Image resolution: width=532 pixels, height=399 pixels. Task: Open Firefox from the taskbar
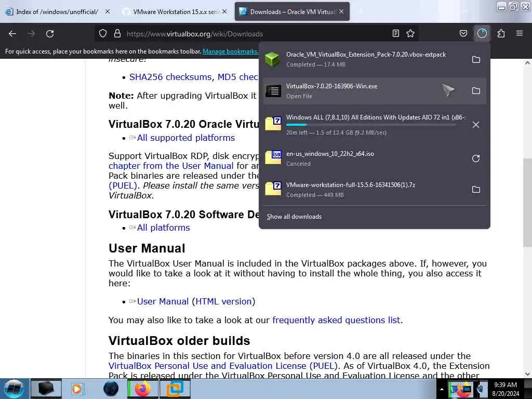coord(143,389)
